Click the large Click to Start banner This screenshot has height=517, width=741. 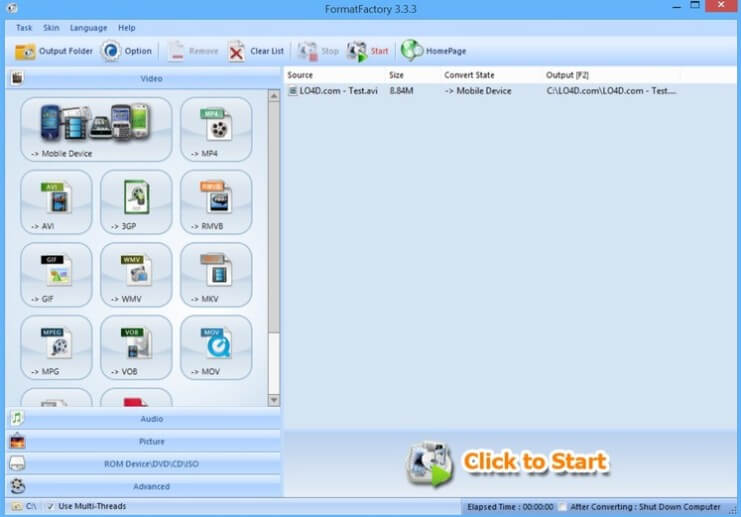tap(510, 462)
